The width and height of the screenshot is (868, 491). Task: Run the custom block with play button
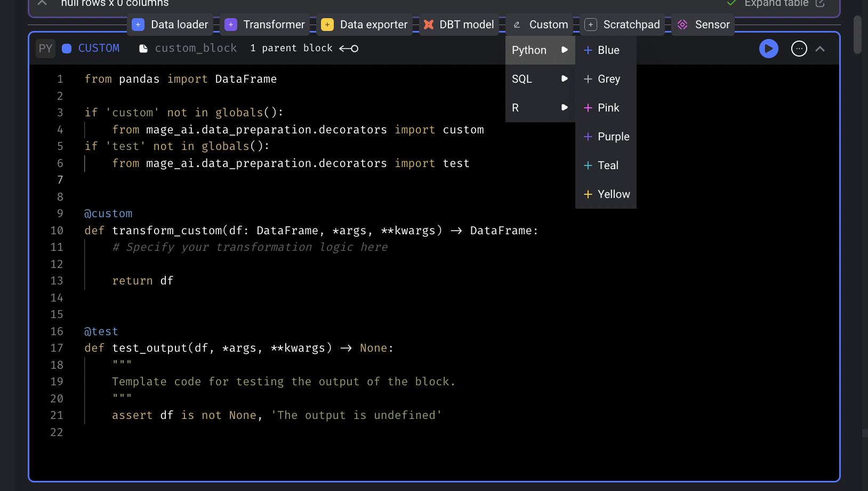pyautogui.click(x=768, y=49)
